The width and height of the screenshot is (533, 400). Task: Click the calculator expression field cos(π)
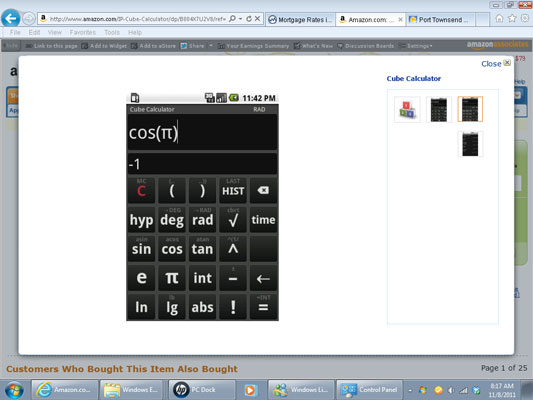pyautogui.click(x=202, y=132)
